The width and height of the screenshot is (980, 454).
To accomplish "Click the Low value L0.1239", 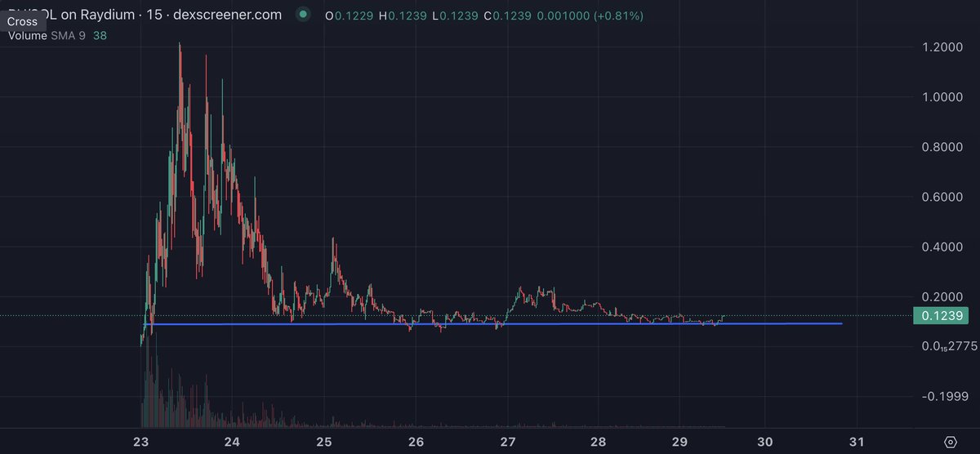I will click(x=453, y=16).
